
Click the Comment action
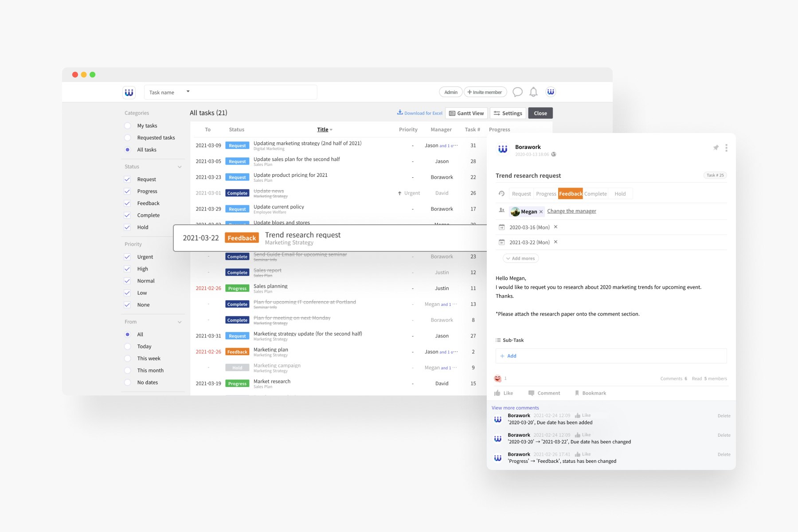click(x=544, y=393)
